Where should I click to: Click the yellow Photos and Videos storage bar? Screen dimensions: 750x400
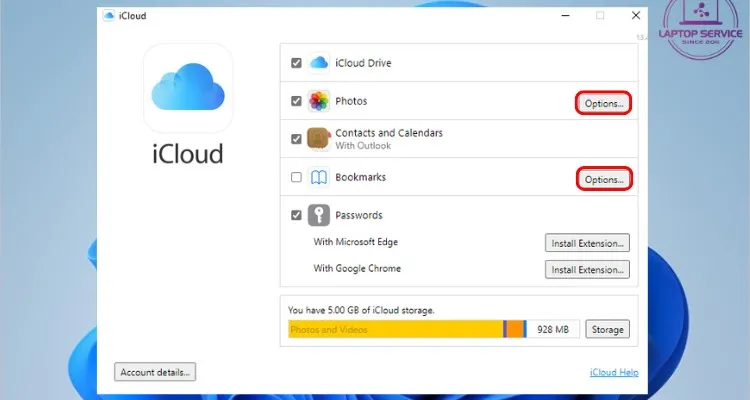click(x=395, y=329)
